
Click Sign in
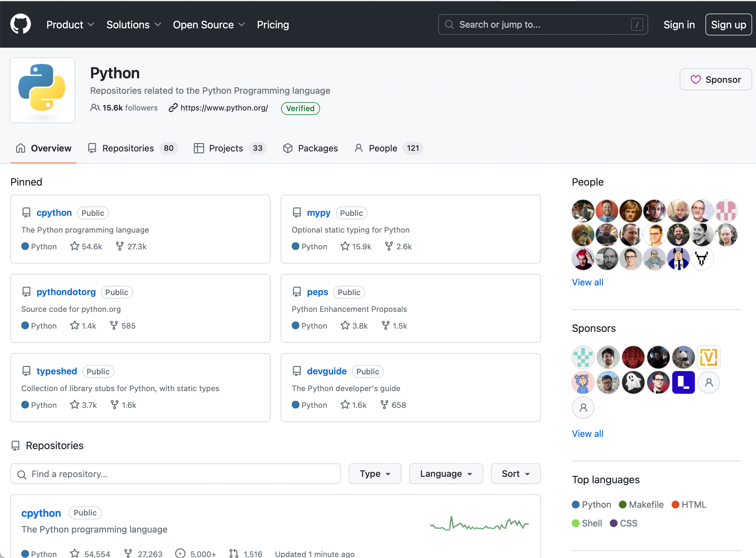pos(679,25)
